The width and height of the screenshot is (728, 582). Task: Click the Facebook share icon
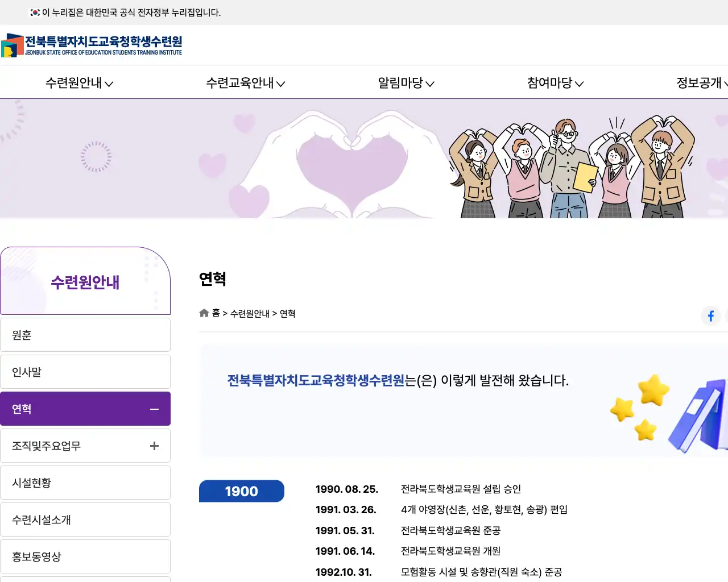(x=710, y=316)
